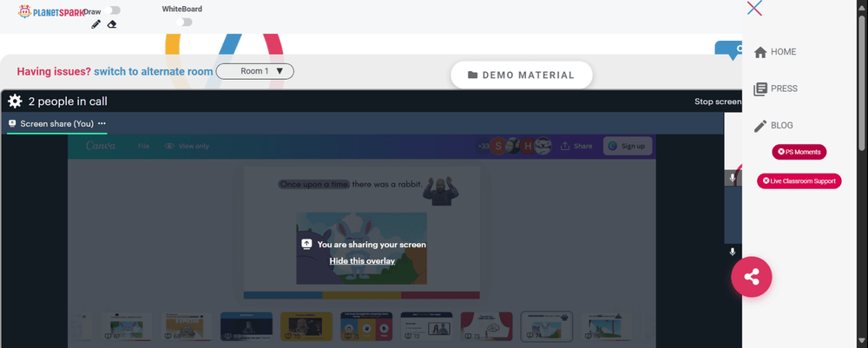Click rabbit illustration on the slide

[x=361, y=248]
